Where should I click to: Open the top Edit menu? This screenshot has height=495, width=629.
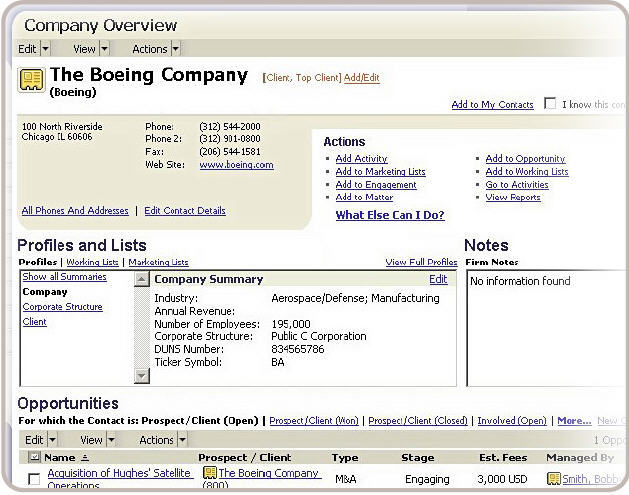[27, 49]
